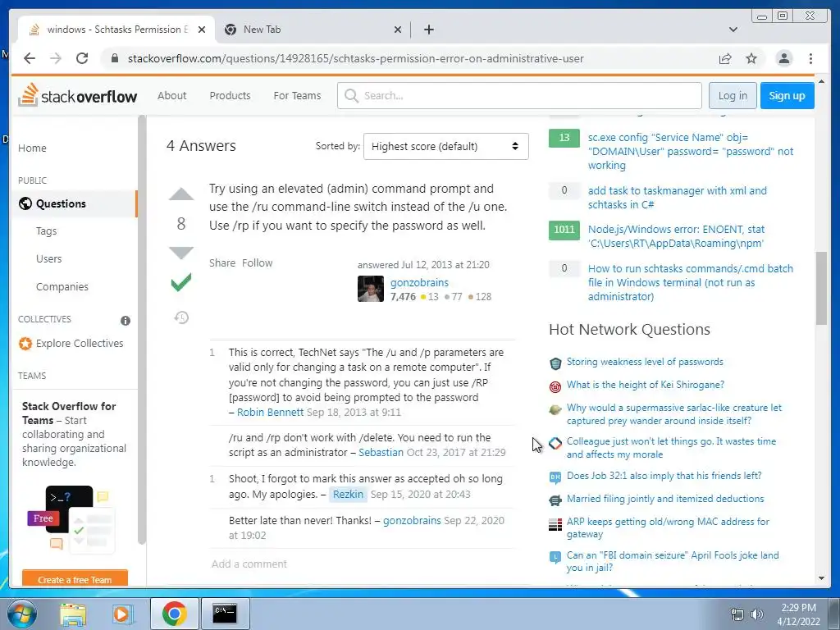840x630 pixels.
Task: Click gonzobrains' avatar thumbnail
Action: pyautogui.click(x=370, y=289)
